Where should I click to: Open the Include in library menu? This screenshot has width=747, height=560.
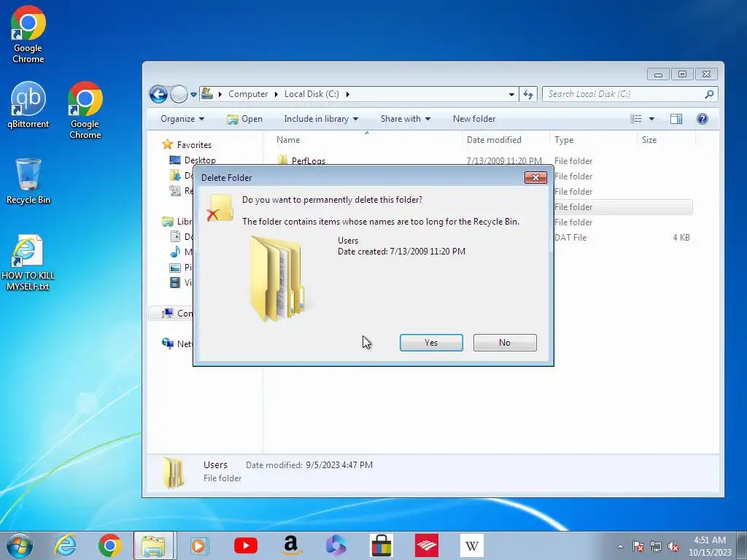321,119
